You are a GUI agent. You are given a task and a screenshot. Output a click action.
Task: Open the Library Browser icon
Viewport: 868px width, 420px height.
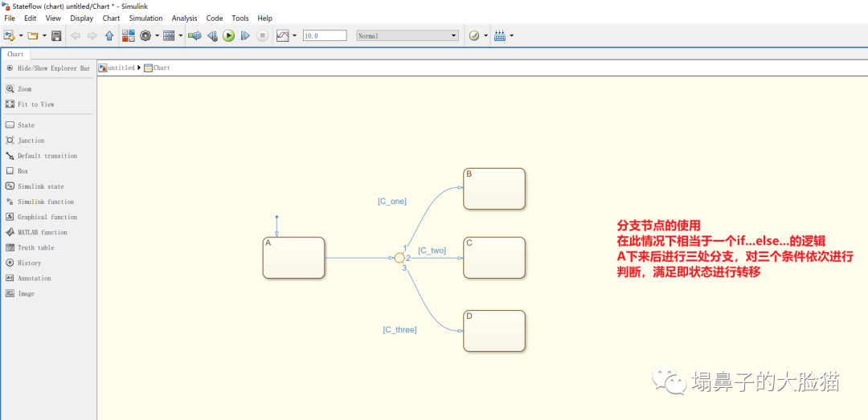pyautogui.click(x=129, y=36)
